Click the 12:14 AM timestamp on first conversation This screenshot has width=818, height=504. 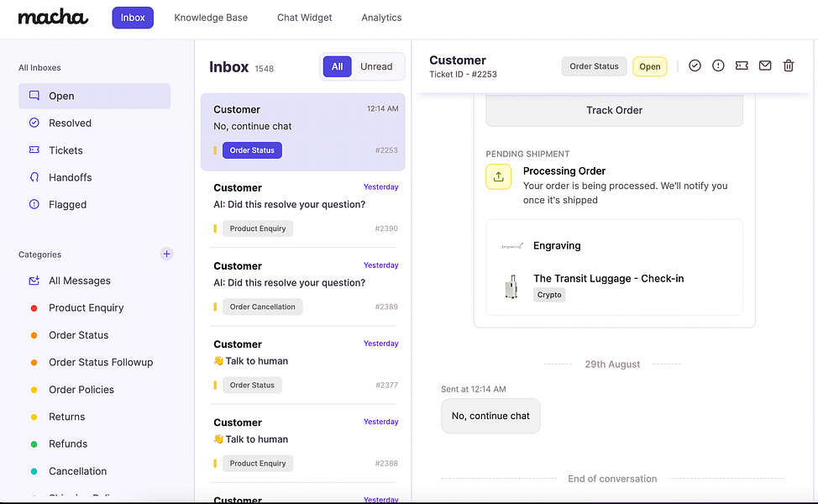[382, 108]
